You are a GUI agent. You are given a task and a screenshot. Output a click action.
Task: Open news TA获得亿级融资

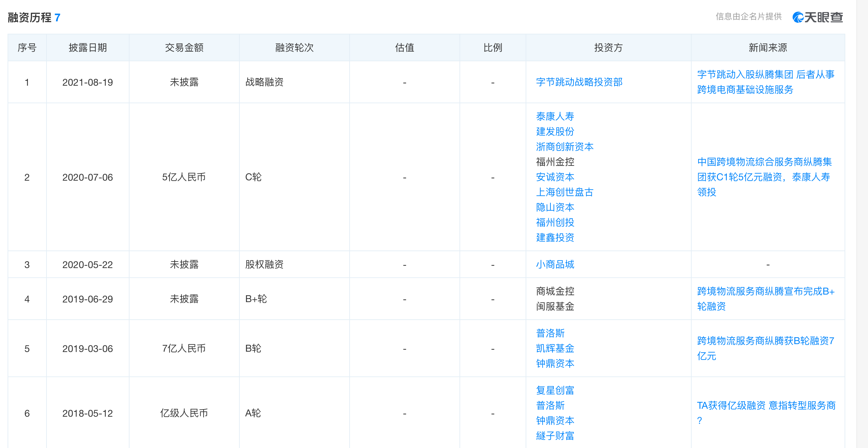click(766, 413)
